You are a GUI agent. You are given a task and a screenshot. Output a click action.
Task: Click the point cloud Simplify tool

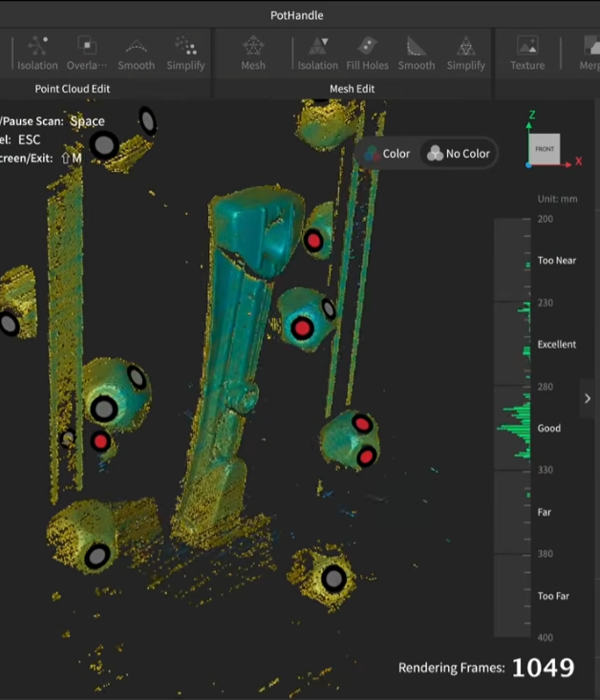tap(185, 53)
